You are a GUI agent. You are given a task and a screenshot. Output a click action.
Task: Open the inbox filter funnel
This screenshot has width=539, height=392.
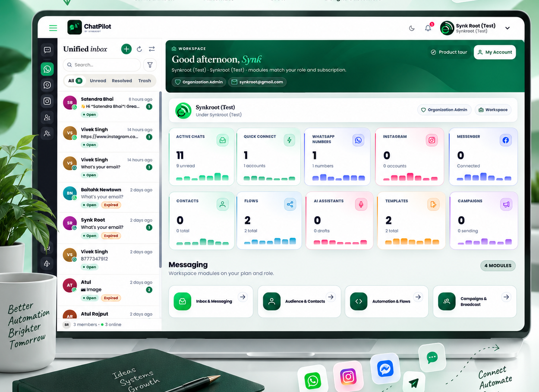click(150, 65)
